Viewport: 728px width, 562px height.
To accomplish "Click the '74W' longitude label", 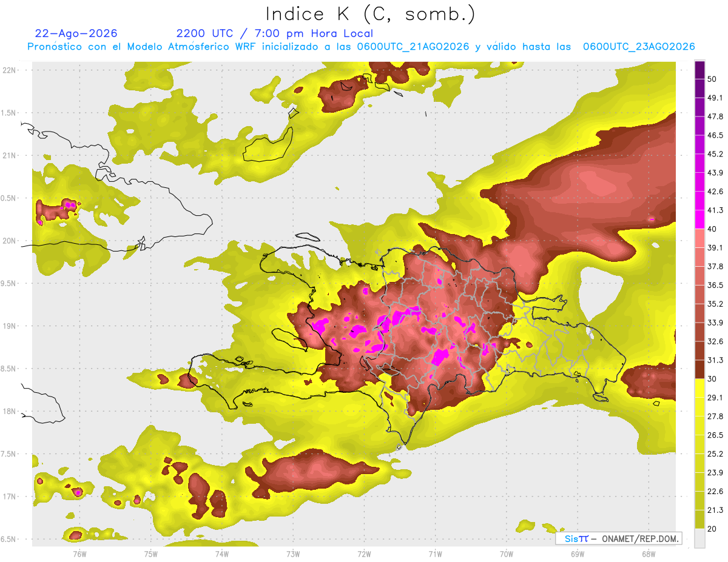I will click(x=222, y=554).
